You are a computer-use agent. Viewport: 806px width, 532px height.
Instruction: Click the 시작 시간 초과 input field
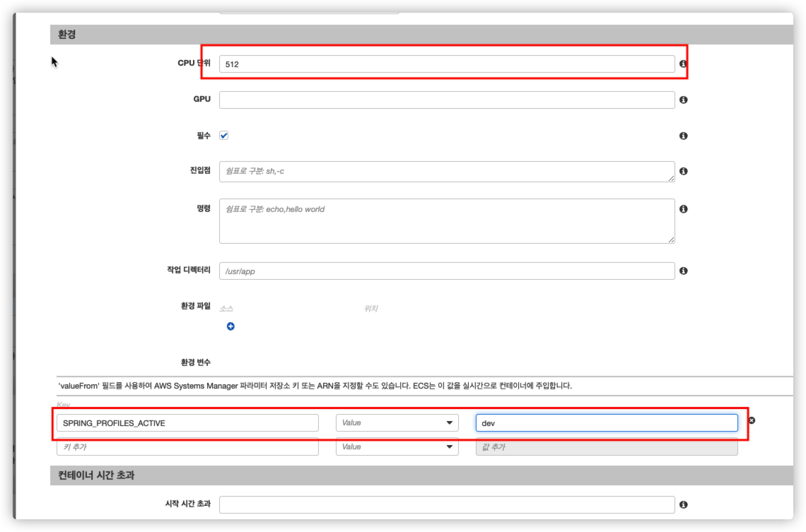(446, 505)
